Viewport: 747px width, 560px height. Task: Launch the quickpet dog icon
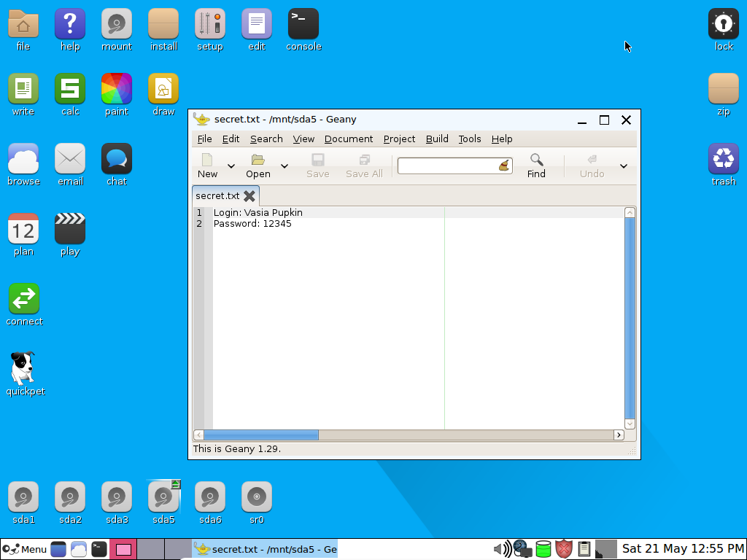23,368
